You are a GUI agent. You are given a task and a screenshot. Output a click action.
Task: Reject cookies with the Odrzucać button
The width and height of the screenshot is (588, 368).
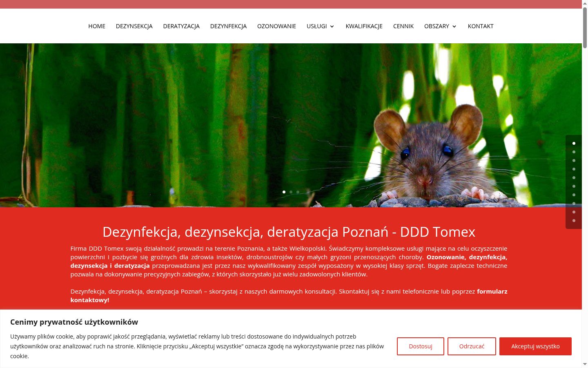point(472,346)
